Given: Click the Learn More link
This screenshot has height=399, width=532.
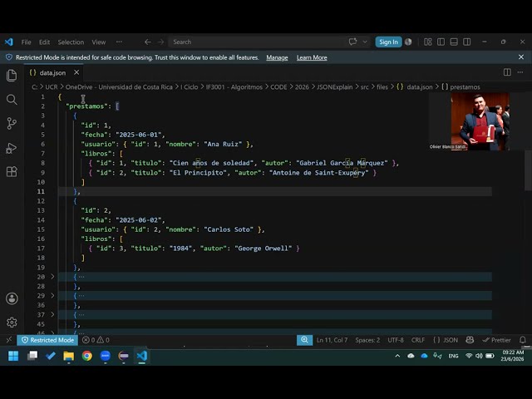Looking at the screenshot, I should pyautogui.click(x=312, y=57).
